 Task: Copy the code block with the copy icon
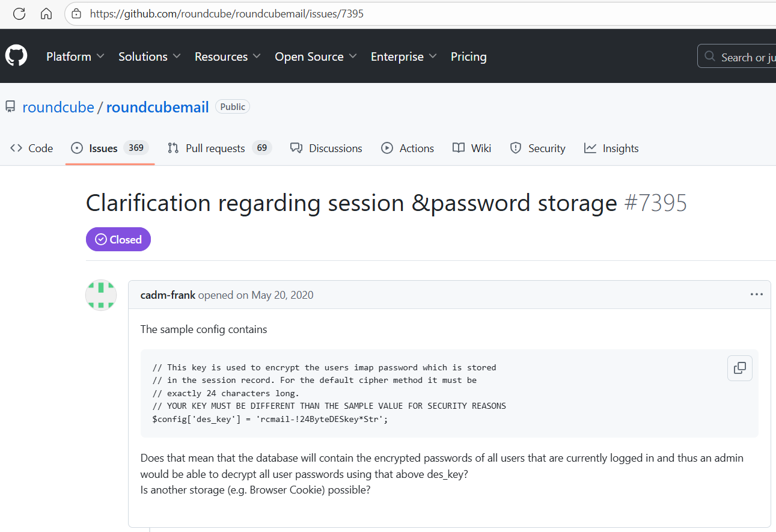tap(739, 368)
